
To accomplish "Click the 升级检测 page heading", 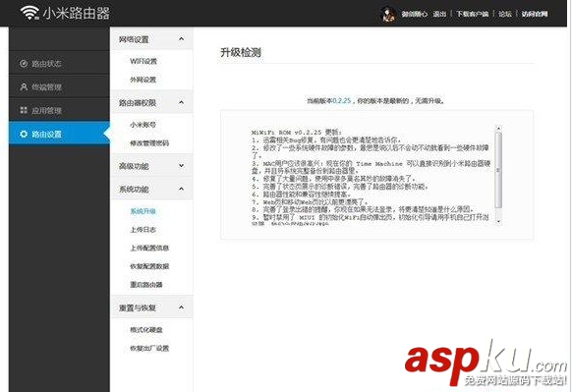I will coord(241,52).
